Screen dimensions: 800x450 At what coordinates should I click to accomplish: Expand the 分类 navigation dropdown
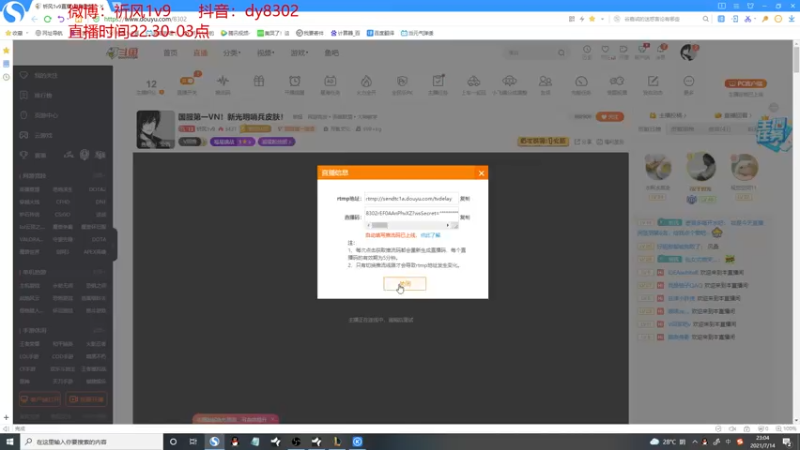(x=232, y=53)
